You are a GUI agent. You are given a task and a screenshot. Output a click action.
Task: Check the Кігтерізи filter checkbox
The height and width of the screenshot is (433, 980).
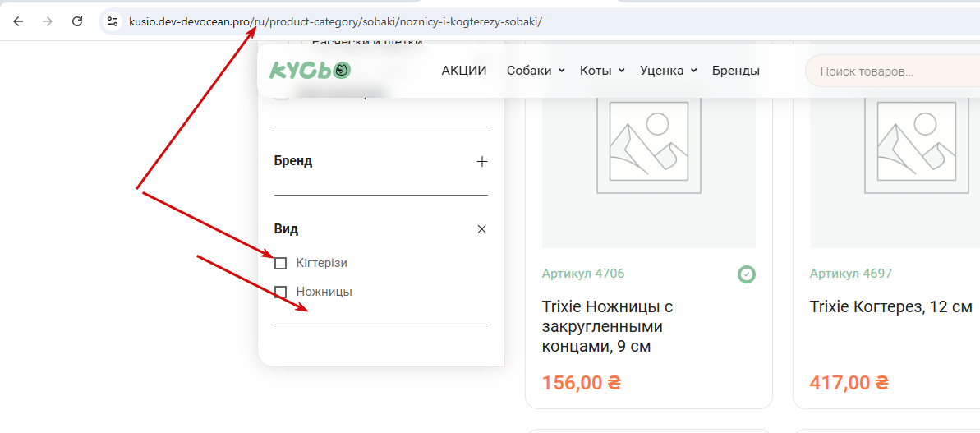[281, 263]
